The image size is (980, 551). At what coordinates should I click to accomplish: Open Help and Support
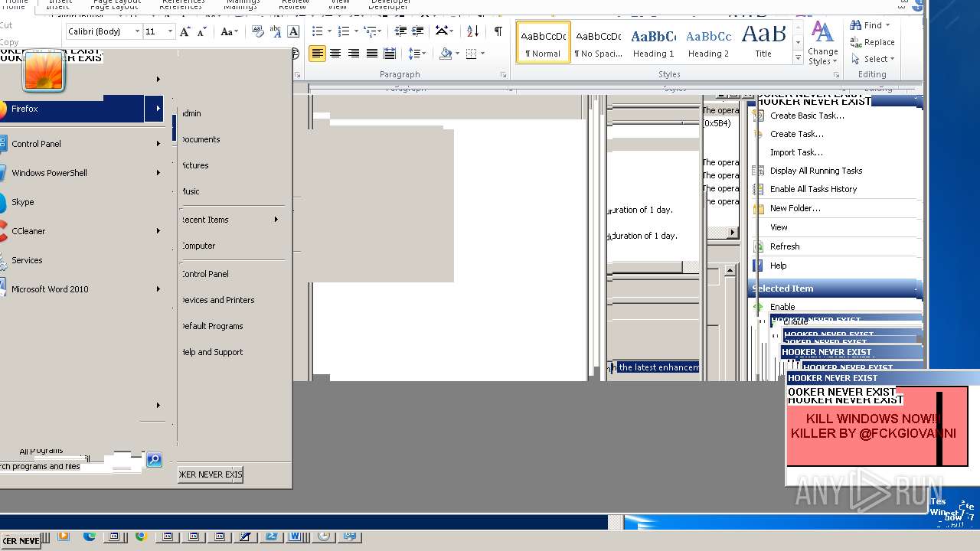coord(212,352)
